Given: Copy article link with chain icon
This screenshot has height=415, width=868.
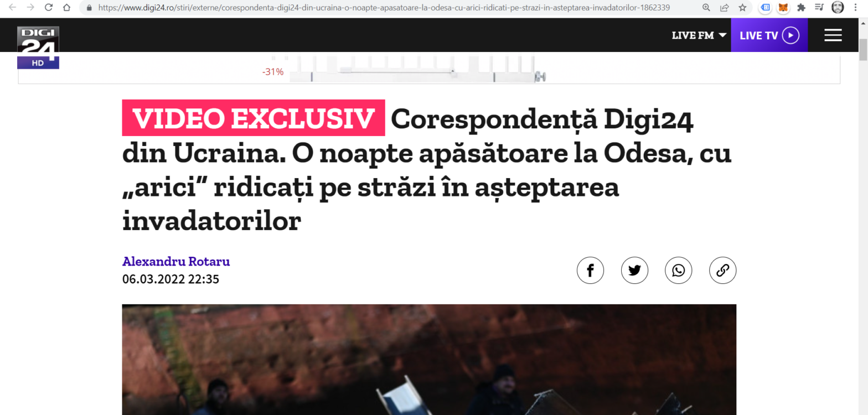Looking at the screenshot, I should tap(723, 271).
